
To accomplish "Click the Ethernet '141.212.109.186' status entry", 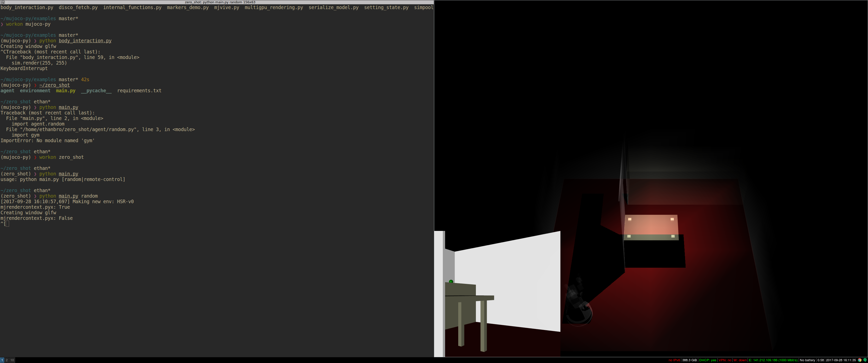I will tap(772, 360).
